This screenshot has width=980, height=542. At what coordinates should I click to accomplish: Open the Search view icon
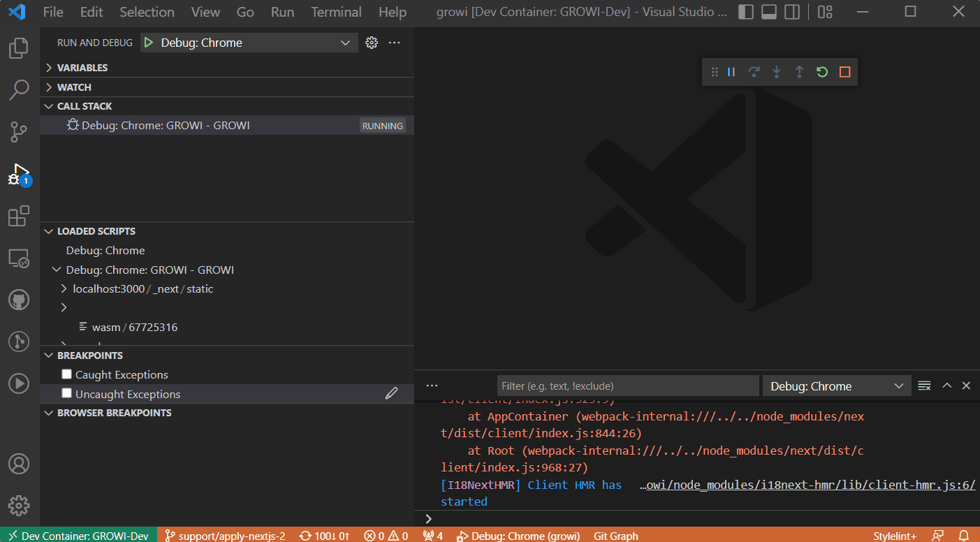pos(19,89)
